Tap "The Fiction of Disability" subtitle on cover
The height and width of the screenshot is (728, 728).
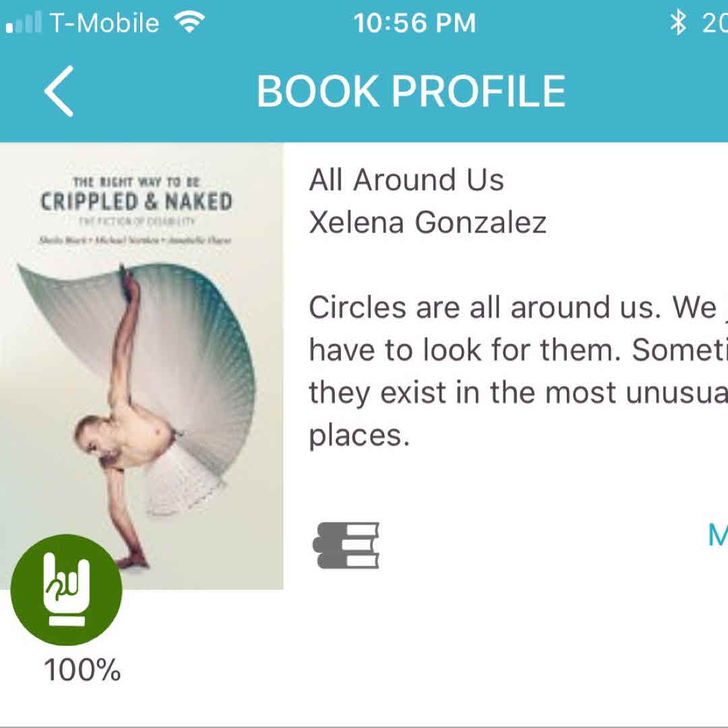tap(135, 220)
